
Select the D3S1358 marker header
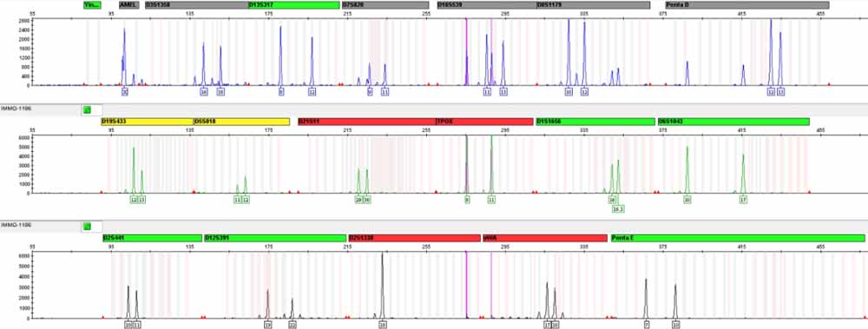[x=196, y=5]
